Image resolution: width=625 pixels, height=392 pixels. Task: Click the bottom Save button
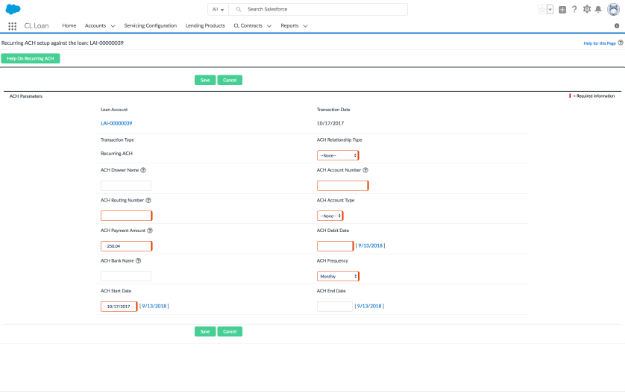click(205, 331)
